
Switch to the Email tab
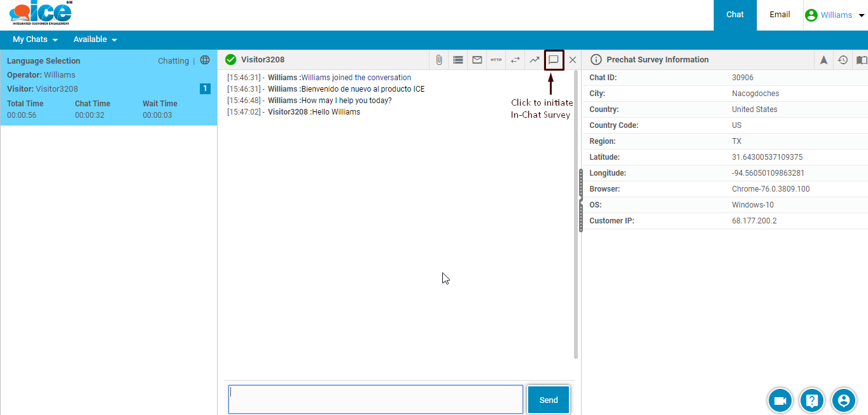tap(780, 15)
